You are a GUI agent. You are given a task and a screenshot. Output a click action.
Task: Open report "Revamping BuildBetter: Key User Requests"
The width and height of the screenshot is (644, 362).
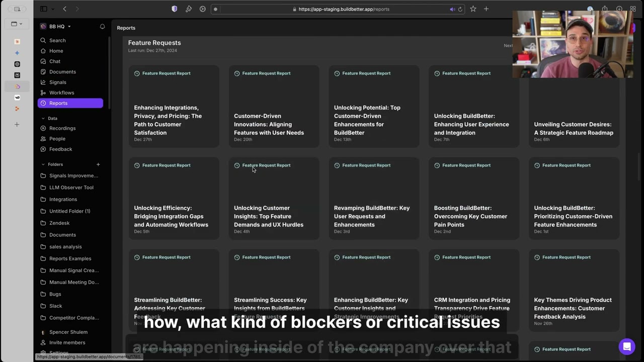coord(374,198)
